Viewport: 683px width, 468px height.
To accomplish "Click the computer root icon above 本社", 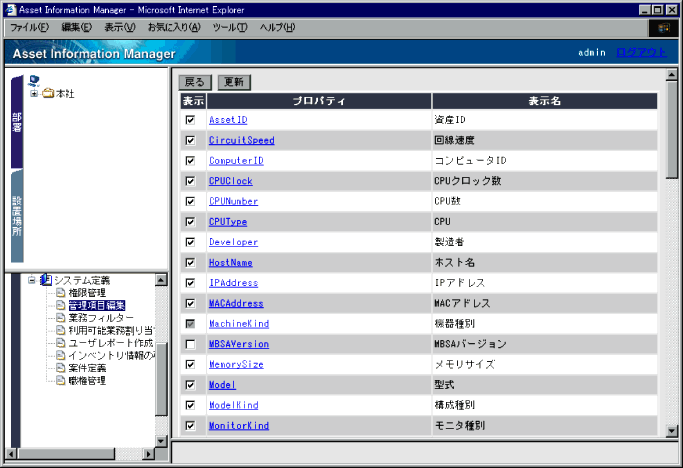I will point(34,81).
